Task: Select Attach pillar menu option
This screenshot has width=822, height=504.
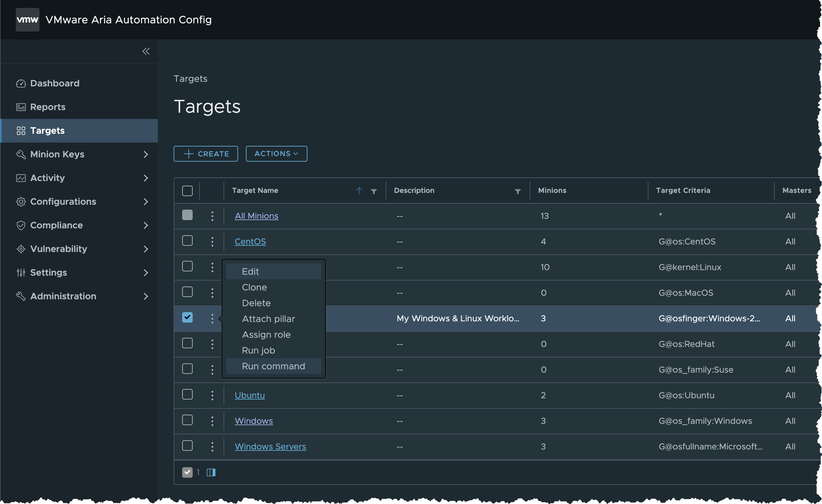Action: tap(274, 319)
